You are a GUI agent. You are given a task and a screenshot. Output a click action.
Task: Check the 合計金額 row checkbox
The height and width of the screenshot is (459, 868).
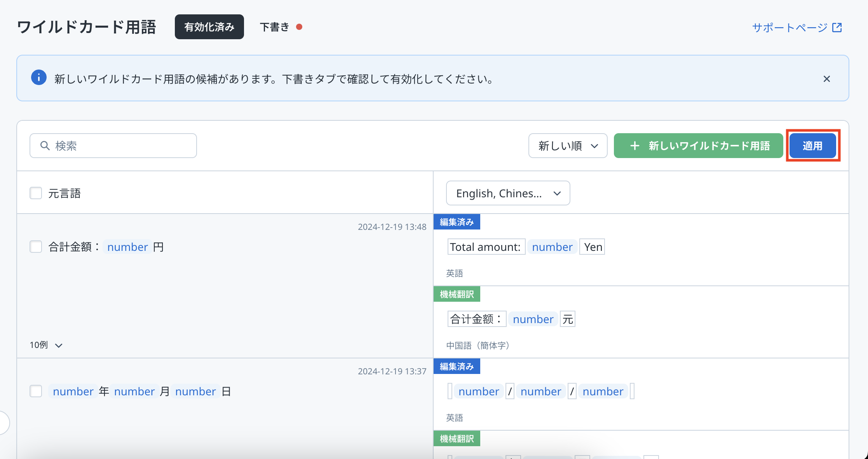point(36,247)
